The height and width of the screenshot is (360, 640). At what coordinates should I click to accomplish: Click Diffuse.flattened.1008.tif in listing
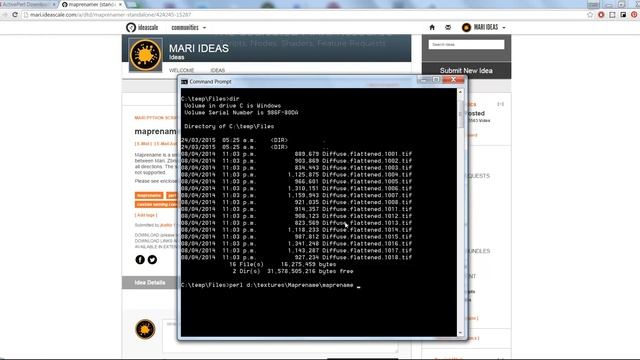(367, 202)
